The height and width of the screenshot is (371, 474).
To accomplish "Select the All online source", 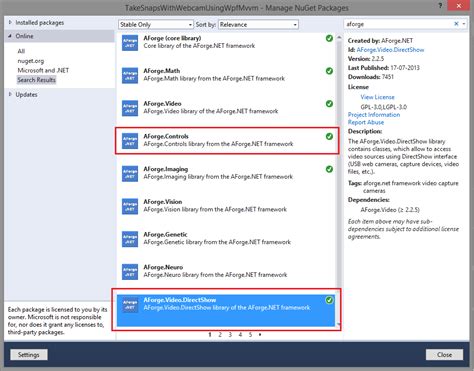I will coord(21,51).
